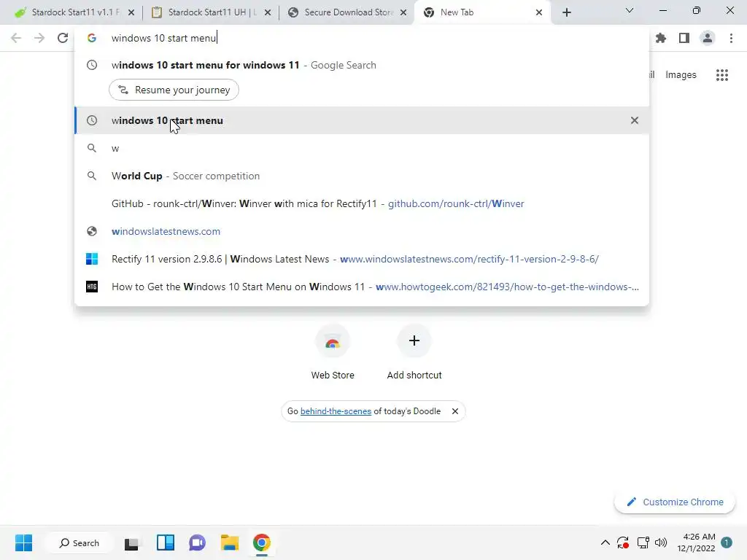747x560 pixels.
Task: Open Task View in taskbar
Action: pyautogui.click(x=131, y=542)
